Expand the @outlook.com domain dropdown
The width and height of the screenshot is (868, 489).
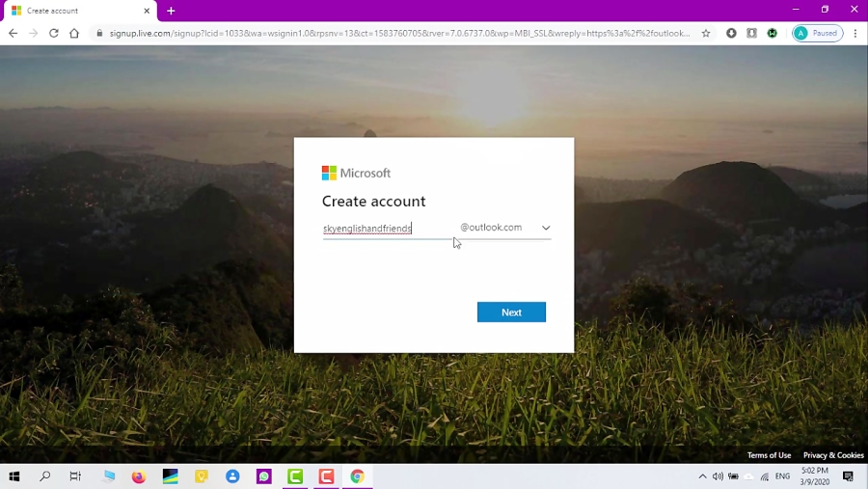505,228
